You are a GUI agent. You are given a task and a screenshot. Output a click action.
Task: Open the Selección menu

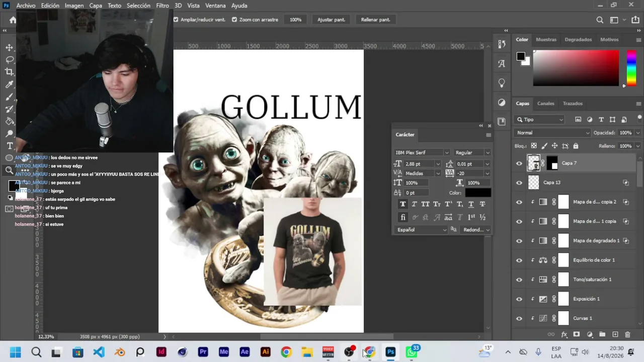click(138, 6)
